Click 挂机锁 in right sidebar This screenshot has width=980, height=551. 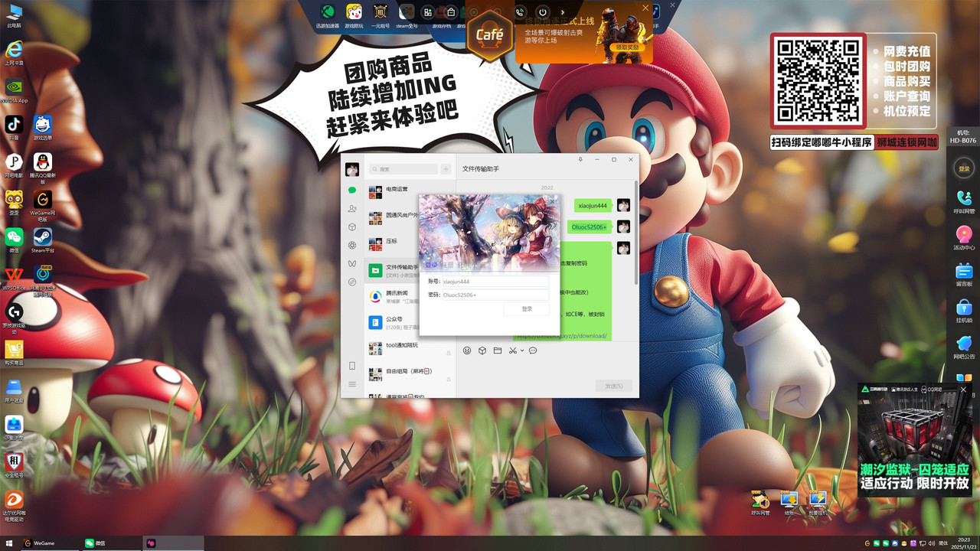964,311
